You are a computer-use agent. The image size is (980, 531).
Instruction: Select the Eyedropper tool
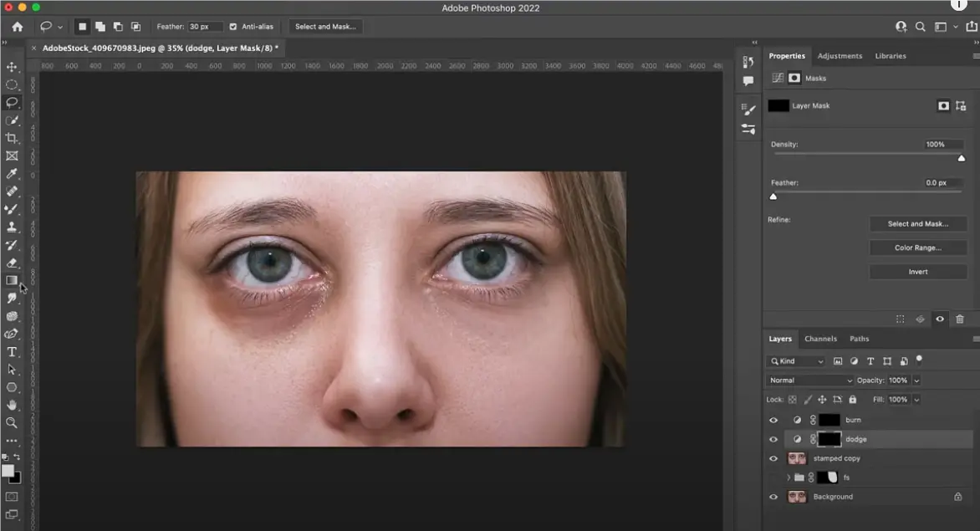(12, 174)
